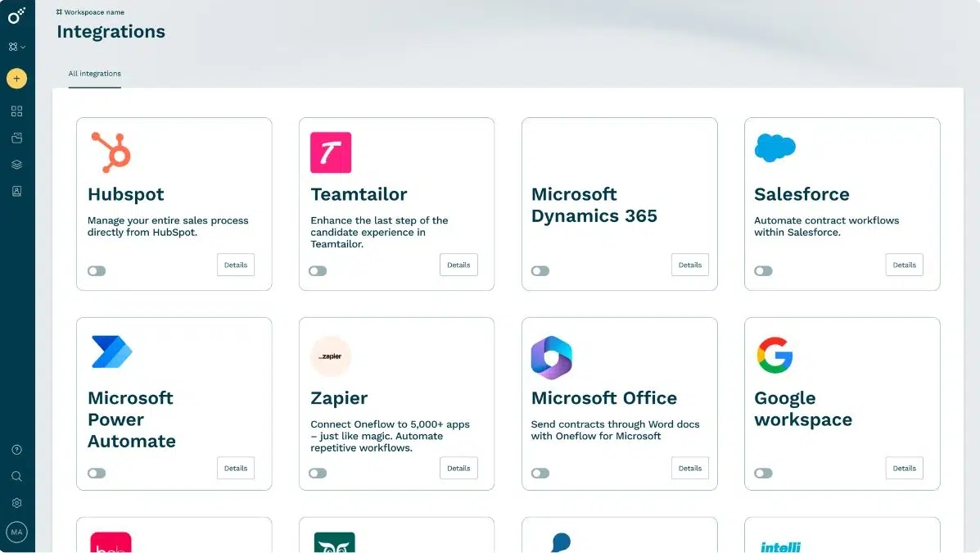The width and height of the screenshot is (980, 553).
Task: Open the create new item plus button
Action: click(x=16, y=79)
